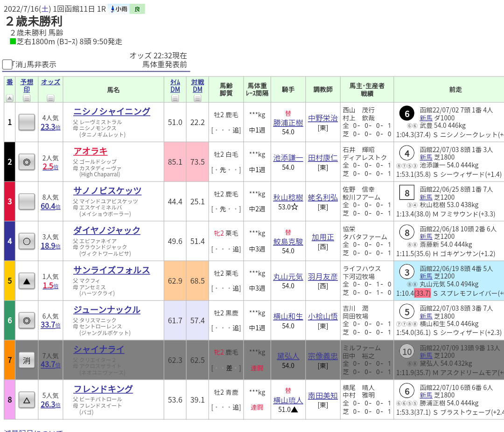The image size is (504, 432).
Task: Toggle prediction mark for ニシノシャイニング
Action: pyautogui.click(x=27, y=122)
